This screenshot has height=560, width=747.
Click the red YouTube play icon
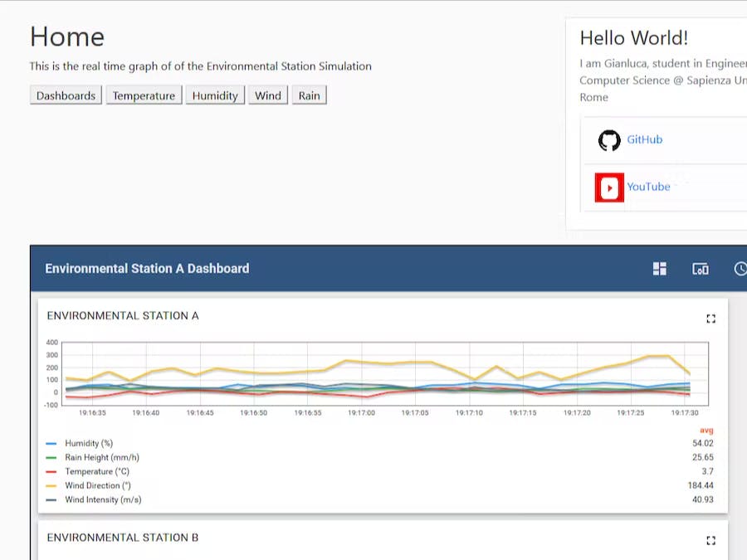point(609,187)
